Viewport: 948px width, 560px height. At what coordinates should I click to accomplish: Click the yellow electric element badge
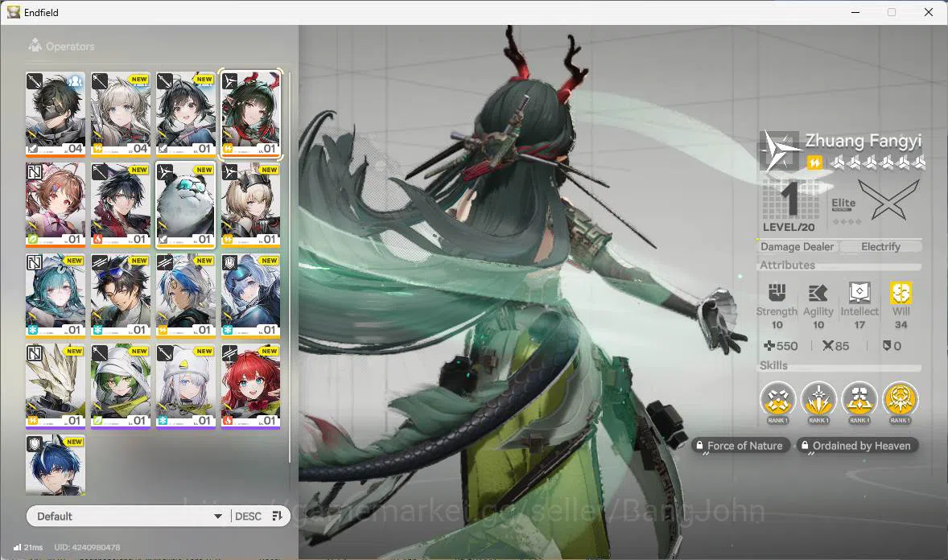(x=814, y=162)
